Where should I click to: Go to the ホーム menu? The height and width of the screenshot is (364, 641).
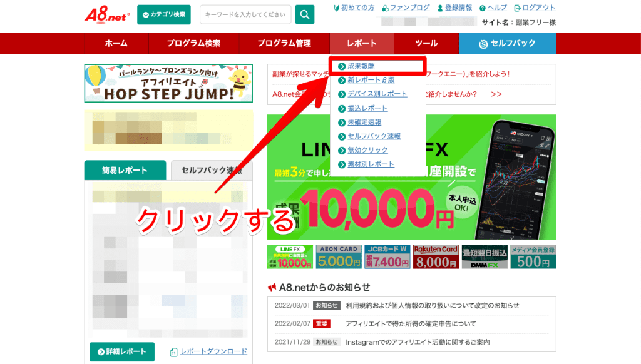[x=116, y=43]
